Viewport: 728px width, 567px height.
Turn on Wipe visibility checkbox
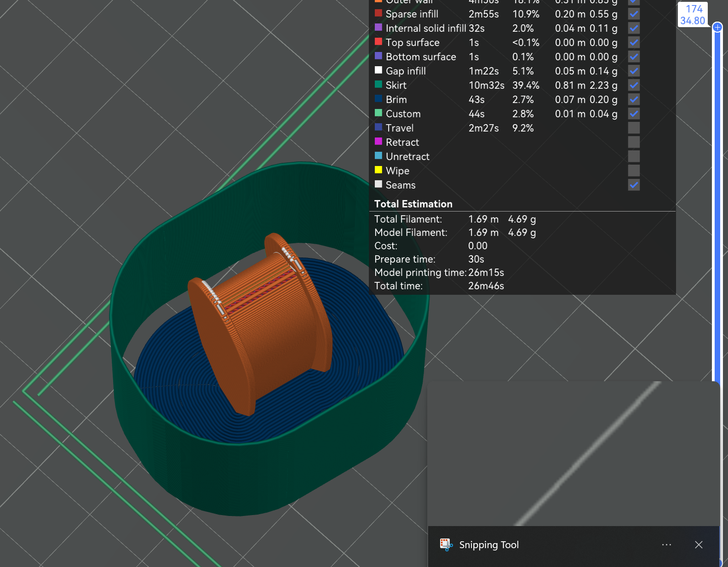tap(634, 171)
